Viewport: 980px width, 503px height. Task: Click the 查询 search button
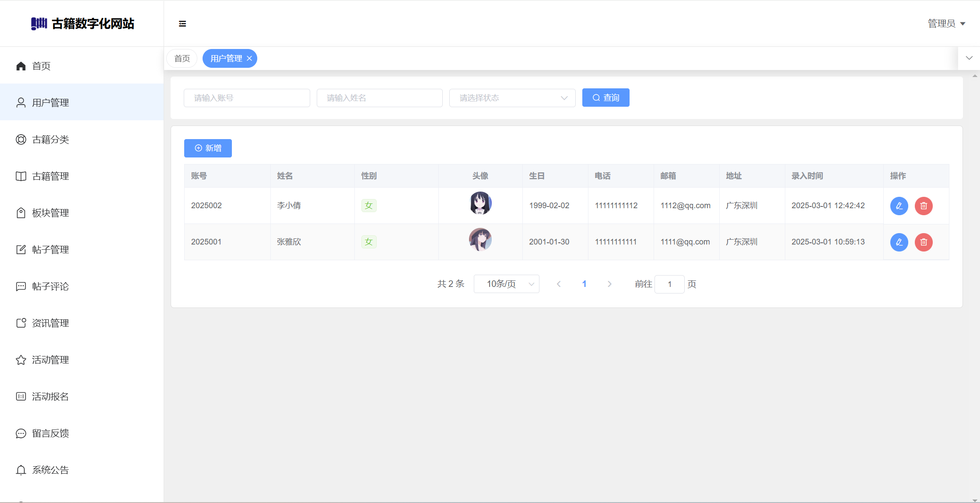pos(605,98)
